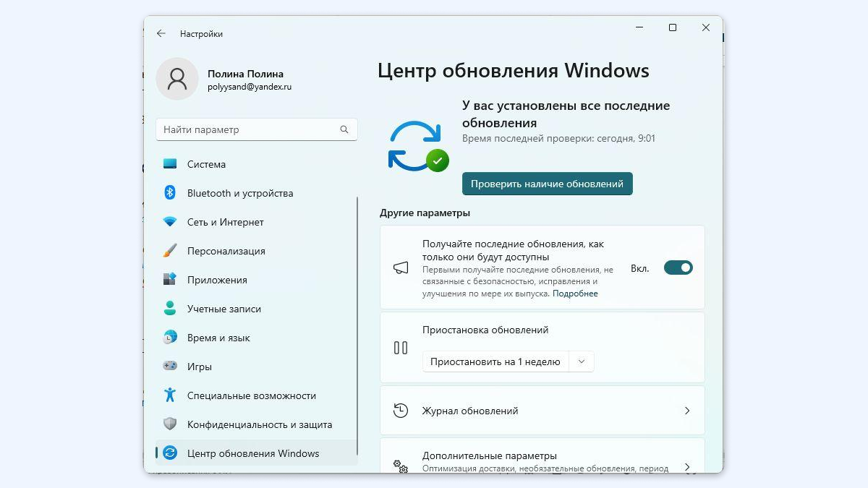Click the Время последней проверки text

click(558, 138)
